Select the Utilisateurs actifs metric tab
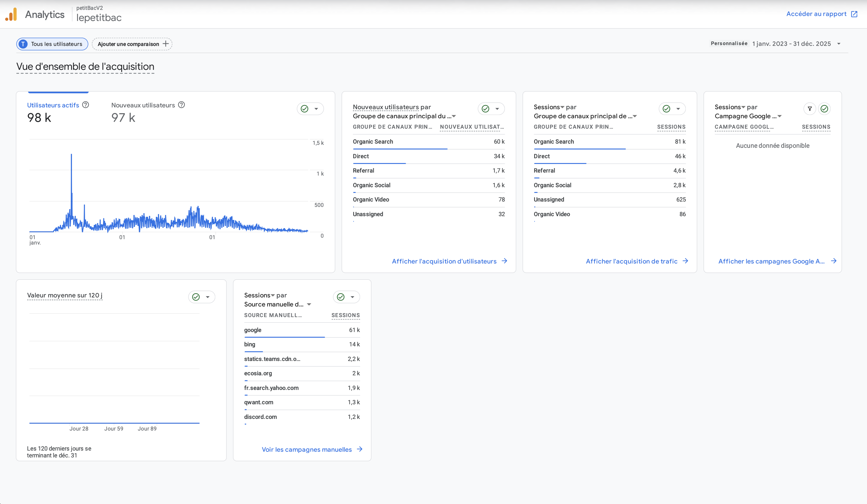The width and height of the screenshot is (867, 504). coord(53,105)
